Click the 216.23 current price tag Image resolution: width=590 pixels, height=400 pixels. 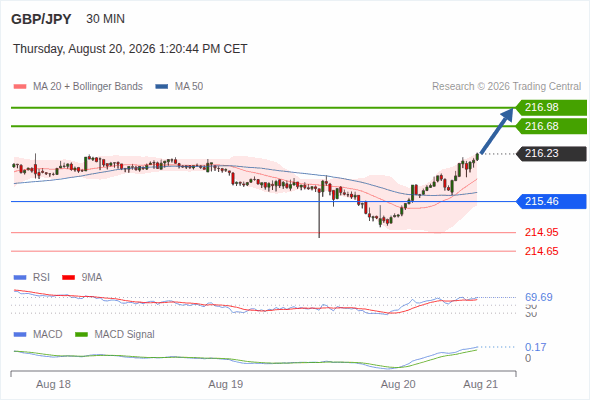pos(551,154)
